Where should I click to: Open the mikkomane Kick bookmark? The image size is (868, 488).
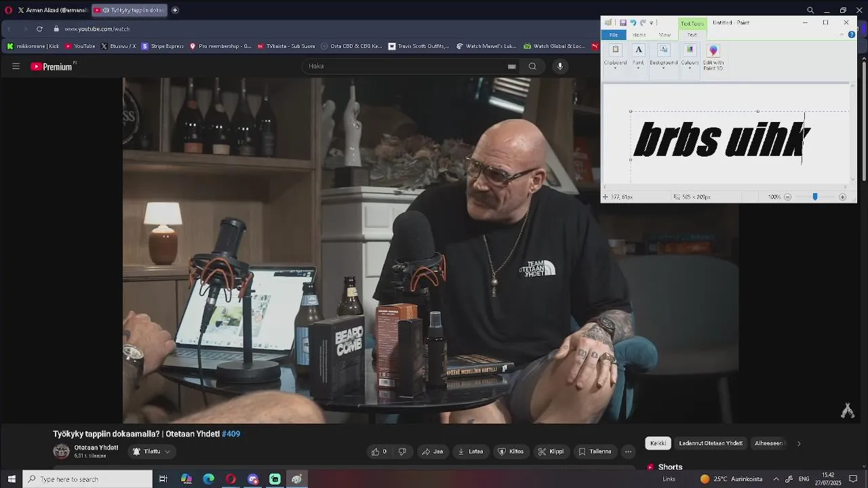point(33,46)
